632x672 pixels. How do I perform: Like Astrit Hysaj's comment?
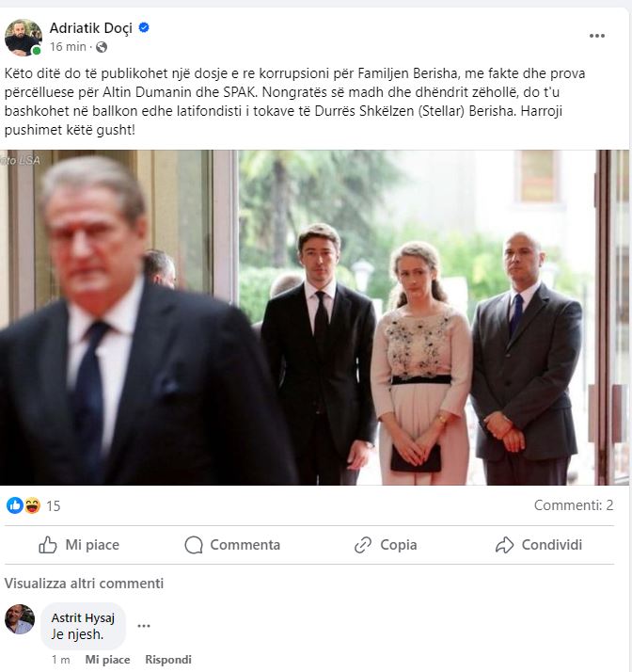(x=107, y=660)
